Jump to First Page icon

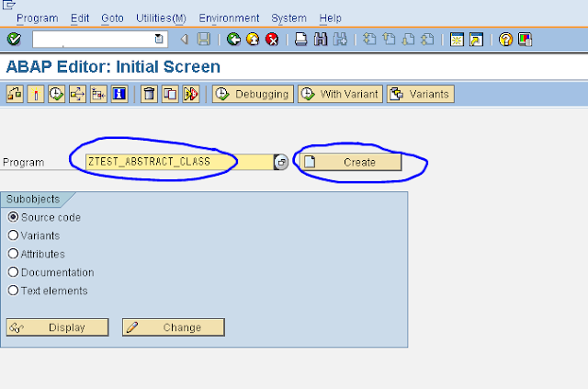pyautogui.click(x=369, y=39)
